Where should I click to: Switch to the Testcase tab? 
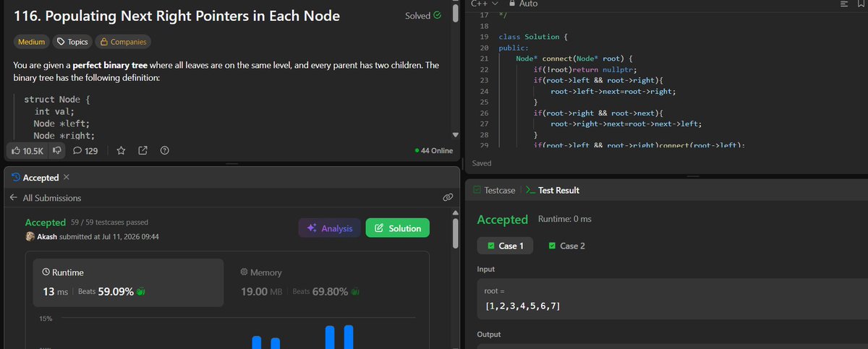click(494, 190)
